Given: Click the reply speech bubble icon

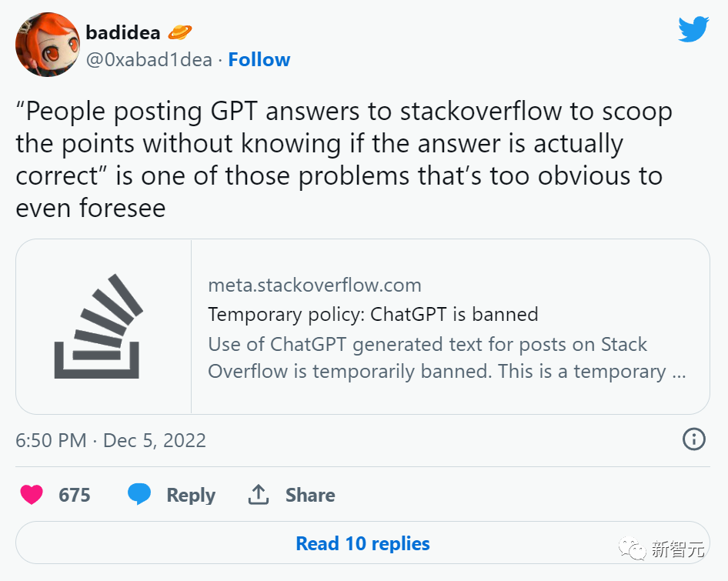Looking at the screenshot, I should pyautogui.click(x=139, y=494).
